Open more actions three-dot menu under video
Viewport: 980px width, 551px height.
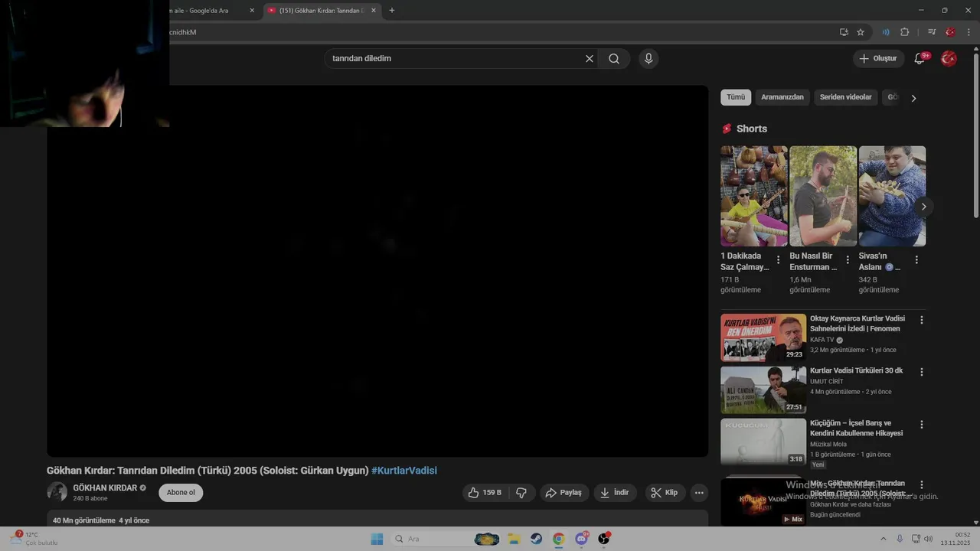(699, 493)
